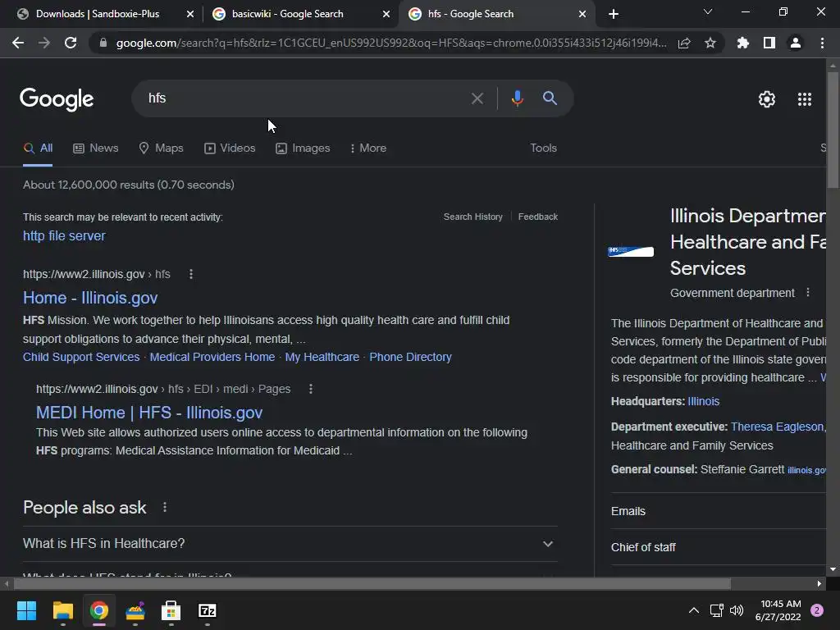This screenshot has height=630, width=840.
Task: Start voice search with the microphone
Action: coord(517,98)
